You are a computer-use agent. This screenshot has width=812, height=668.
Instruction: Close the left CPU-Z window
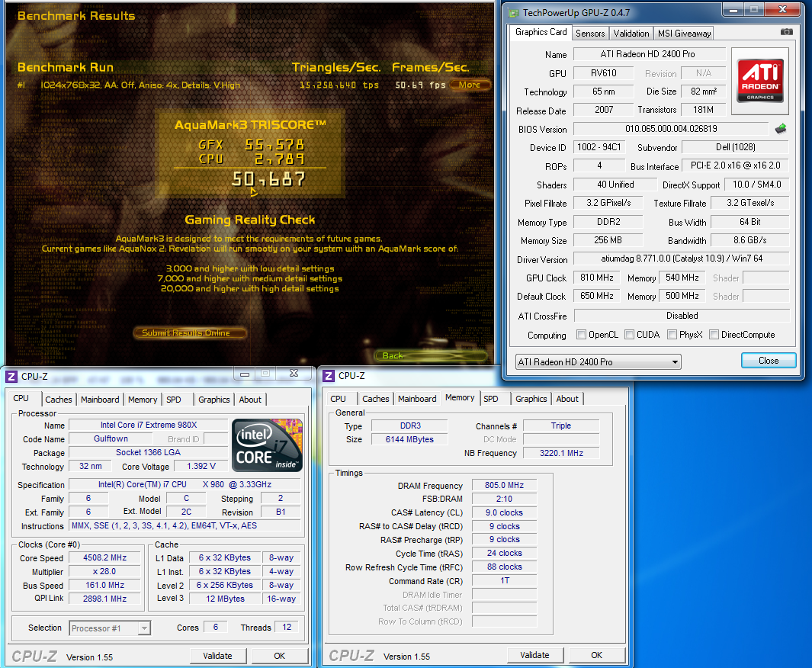[294, 374]
